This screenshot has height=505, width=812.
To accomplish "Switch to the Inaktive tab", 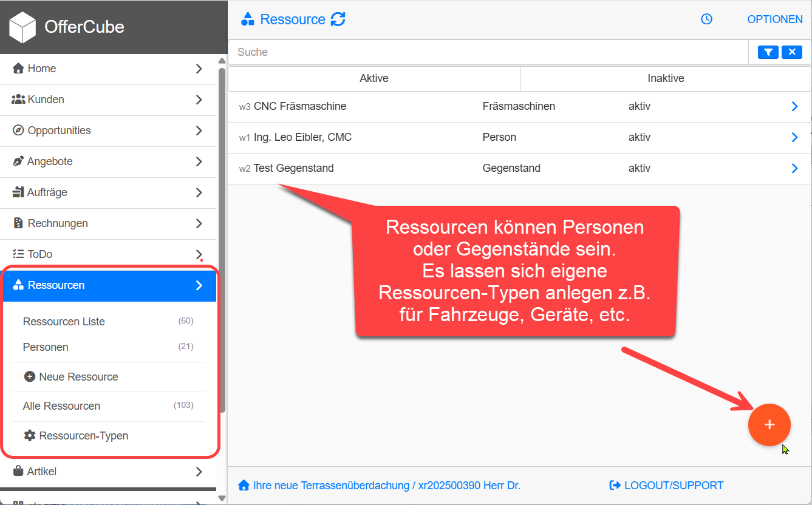I will coord(666,78).
